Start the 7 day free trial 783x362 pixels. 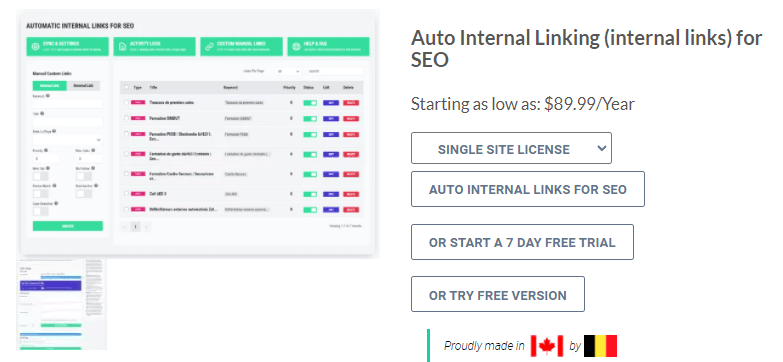coord(522,242)
